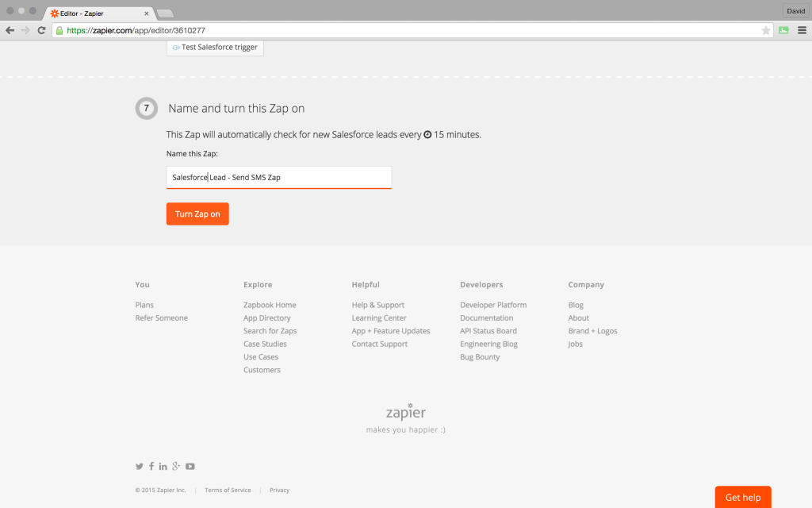
Task: Click the "© 2015 Zapier Inc." text
Action: click(x=160, y=490)
